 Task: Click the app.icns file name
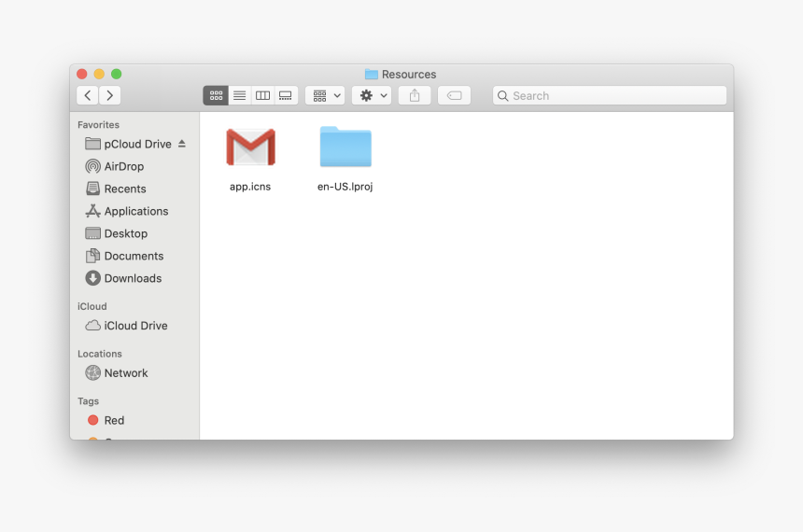pos(250,187)
